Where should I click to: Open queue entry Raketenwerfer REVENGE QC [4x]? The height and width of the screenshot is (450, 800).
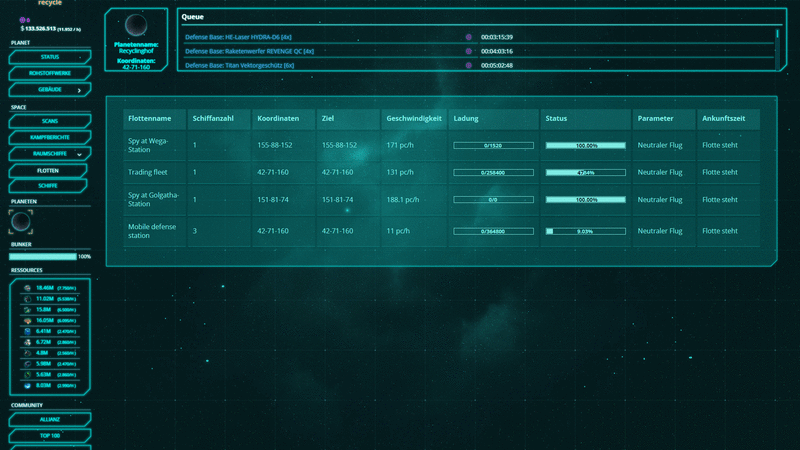(249, 51)
